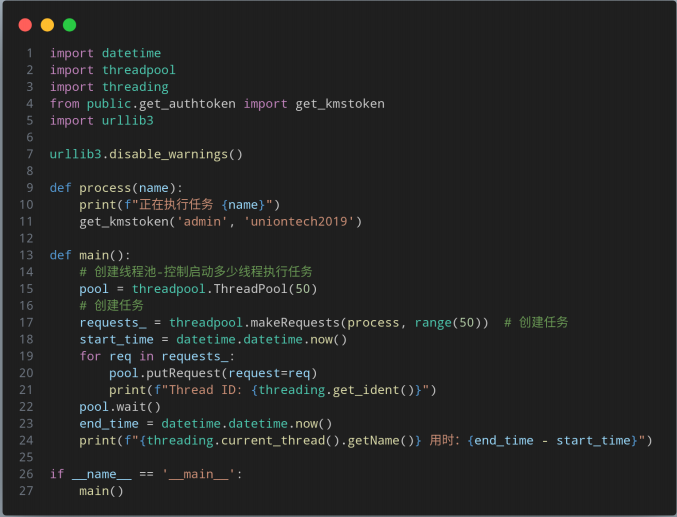Click the "正在执行任务" string on line 10
The image size is (677, 517).
click(x=176, y=204)
